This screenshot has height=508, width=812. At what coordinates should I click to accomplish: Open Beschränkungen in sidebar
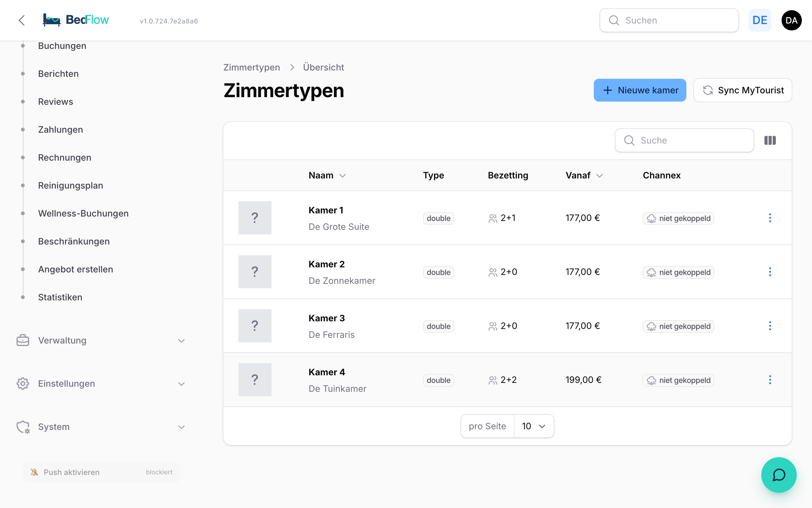tap(74, 241)
